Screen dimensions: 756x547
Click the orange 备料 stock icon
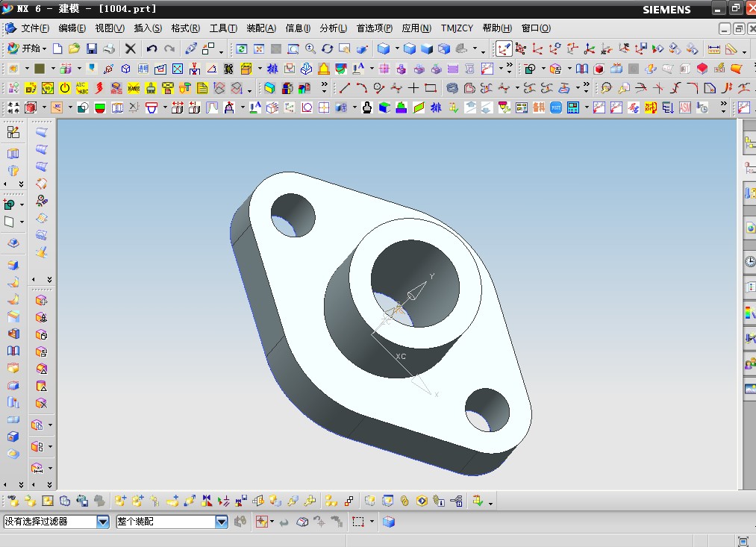(539, 107)
